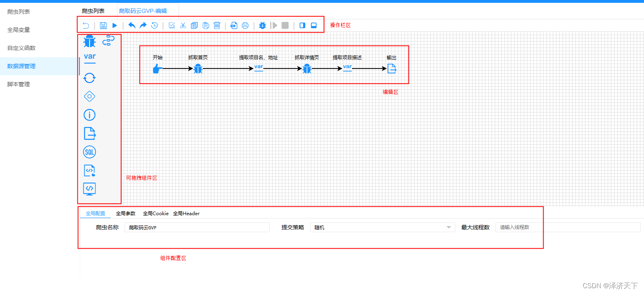Select the 提取项目名、地址 var node
The width and height of the screenshot is (644, 293).
[258, 68]
